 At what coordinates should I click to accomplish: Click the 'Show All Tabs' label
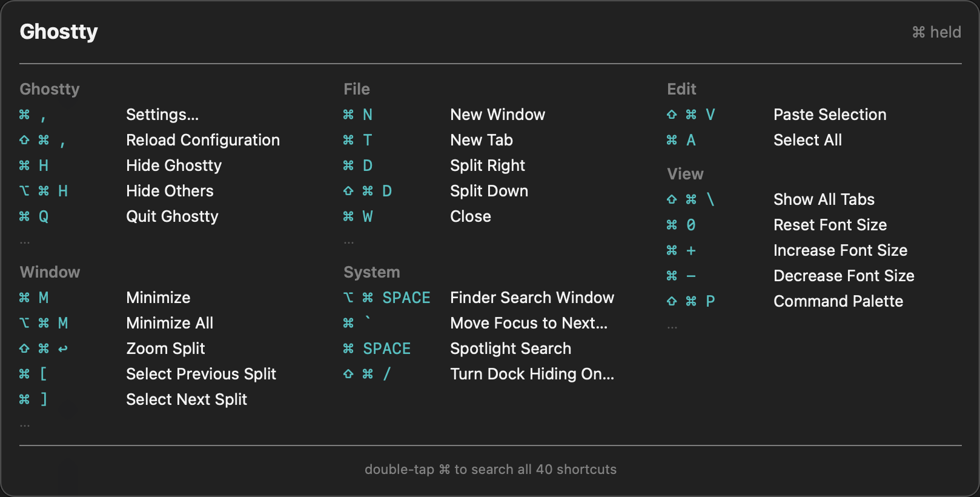824,199
